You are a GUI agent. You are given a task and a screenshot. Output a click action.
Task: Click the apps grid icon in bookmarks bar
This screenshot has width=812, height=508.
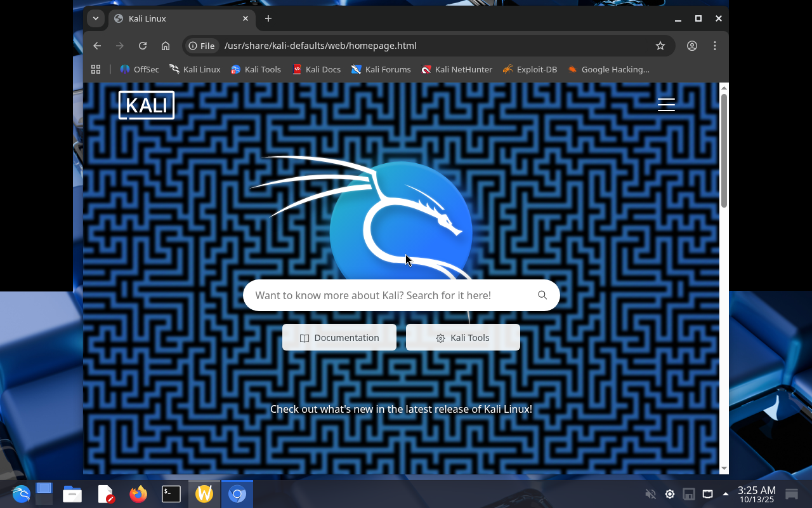pyautogui.click(x=96, y=69)
